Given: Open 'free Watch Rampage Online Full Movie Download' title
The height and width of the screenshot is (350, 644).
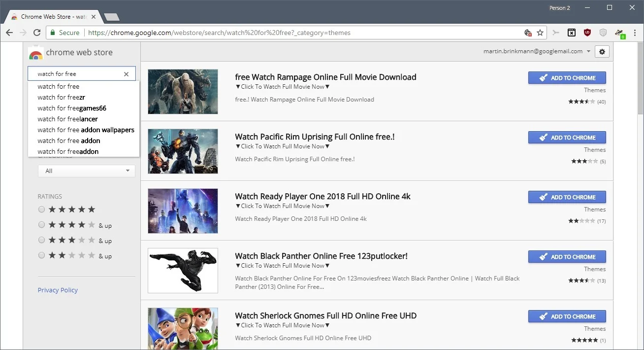Looking at the screenshot, I should pyautogui.click(x=325, y=77).
